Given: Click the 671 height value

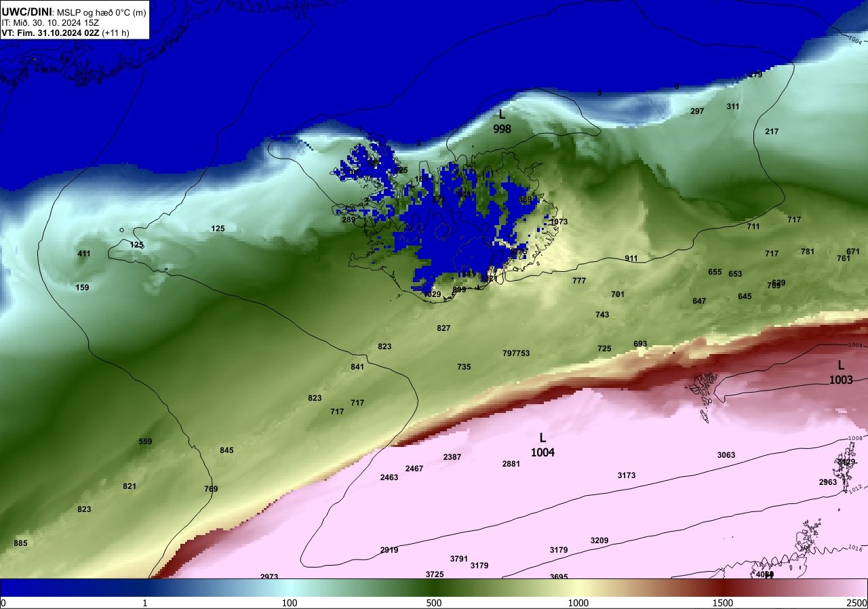Looking at the screenshot, I should click(853, 252).
